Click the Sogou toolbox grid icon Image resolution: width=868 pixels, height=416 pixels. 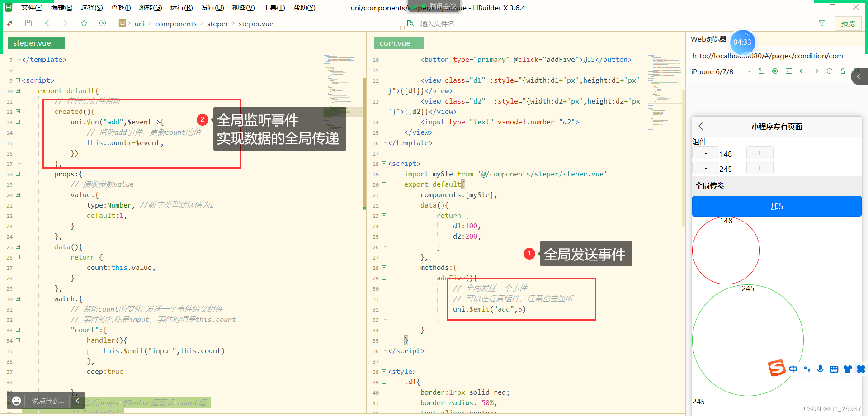[x=861, y=369]
